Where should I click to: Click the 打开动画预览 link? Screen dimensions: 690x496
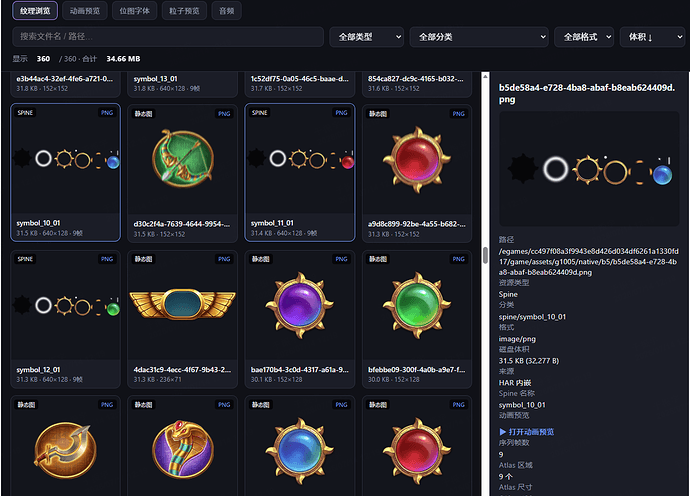[531, 432]
